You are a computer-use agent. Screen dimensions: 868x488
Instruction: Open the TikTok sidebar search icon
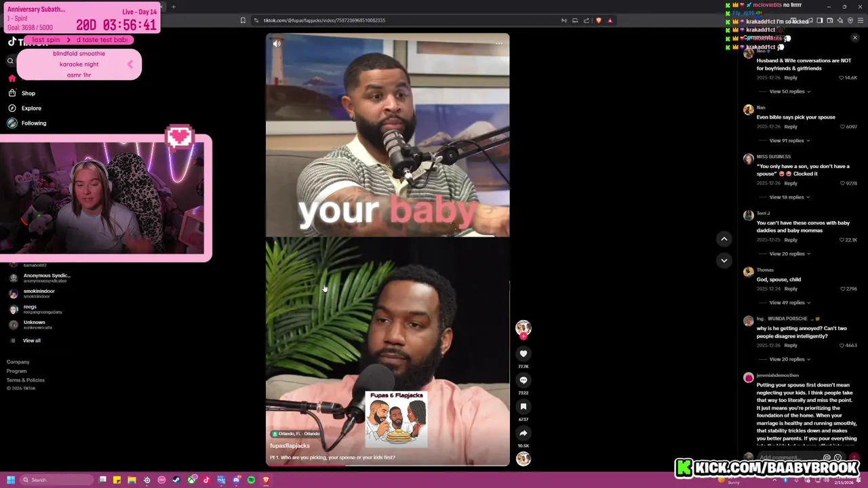point(10,61)
